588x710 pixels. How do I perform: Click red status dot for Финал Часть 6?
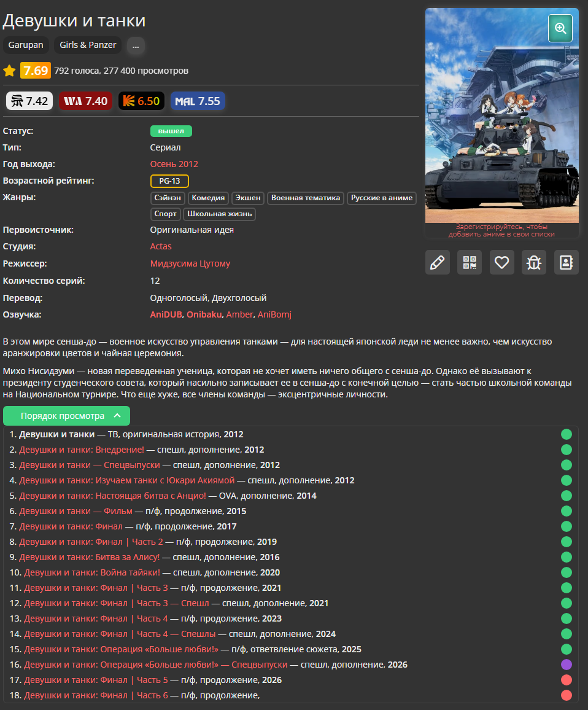pos(567,695)
